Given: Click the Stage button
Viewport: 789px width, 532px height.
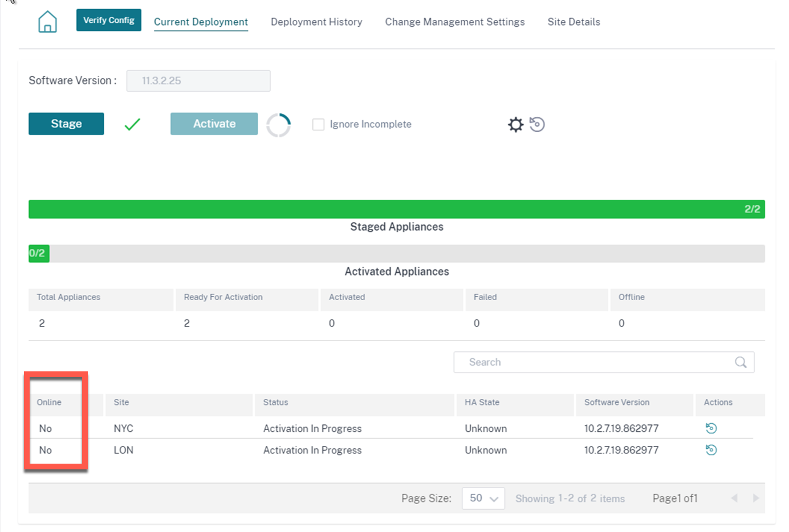Looking at the screenshot, I should (66, 124).
